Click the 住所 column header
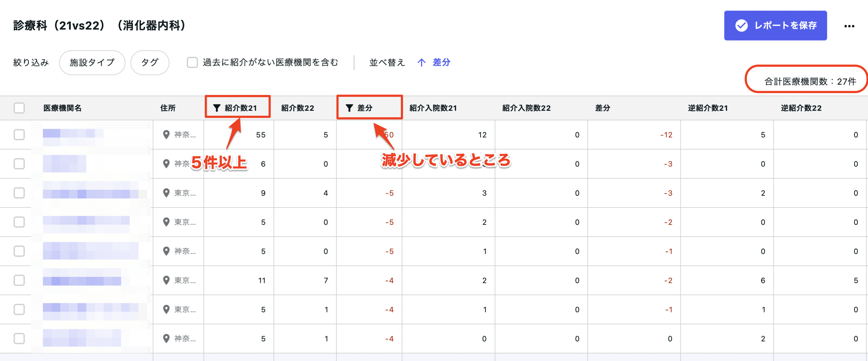Image resolution: width=868 pixels, height=361 pixels. (168, 108)
